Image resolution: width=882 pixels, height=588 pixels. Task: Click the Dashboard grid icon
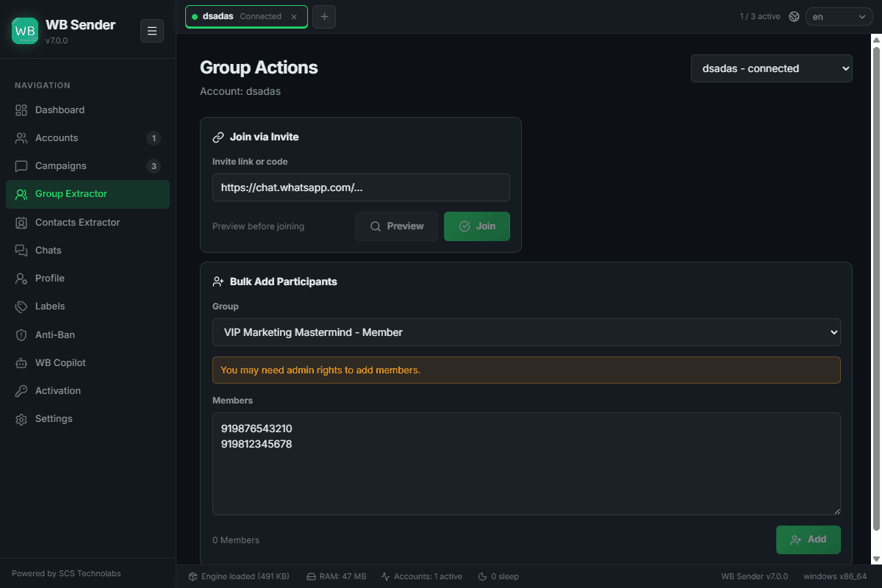[21, 110]
